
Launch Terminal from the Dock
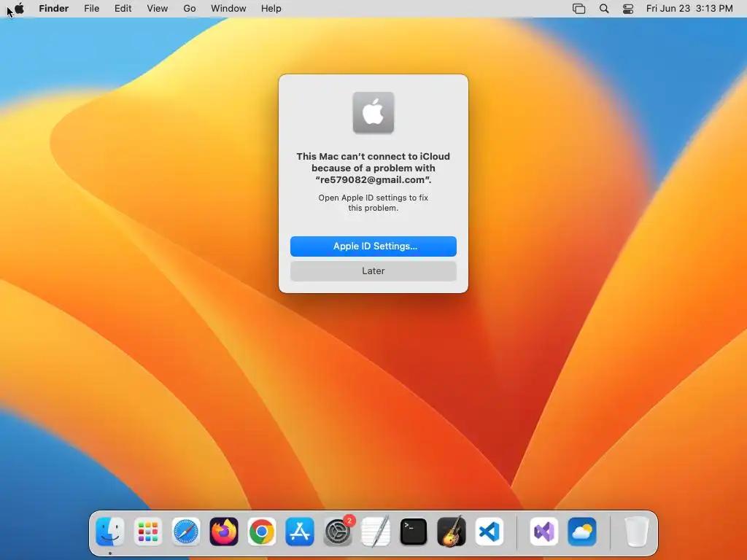click(x=414, y=532)
